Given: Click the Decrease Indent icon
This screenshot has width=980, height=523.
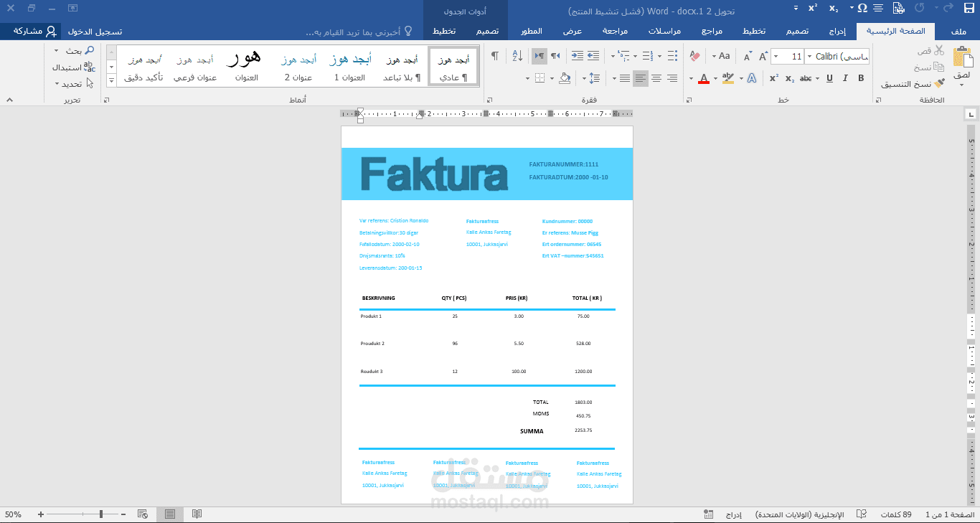Looking at the screenshot, I should pyautogui.click(x=593, y=56).
